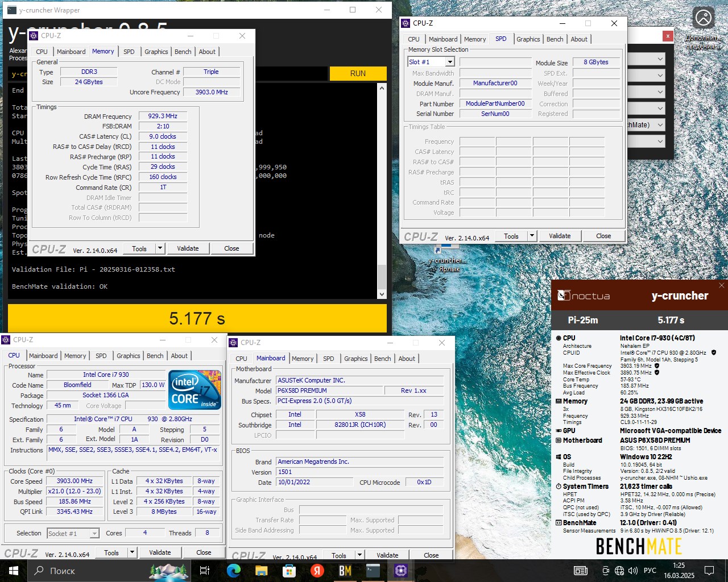Open Task View from the taskbar

(x=205, y=571)
